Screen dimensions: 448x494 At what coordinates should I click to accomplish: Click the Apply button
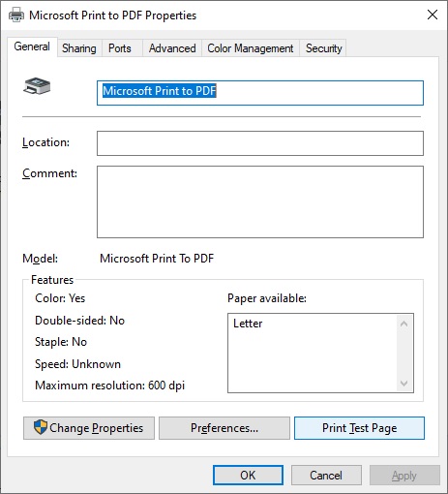[x=404, y=476]
